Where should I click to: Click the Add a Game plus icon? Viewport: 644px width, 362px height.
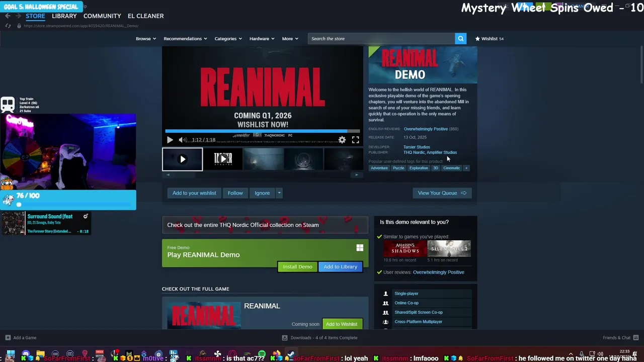pyautogui.click(x=8, y=338)
